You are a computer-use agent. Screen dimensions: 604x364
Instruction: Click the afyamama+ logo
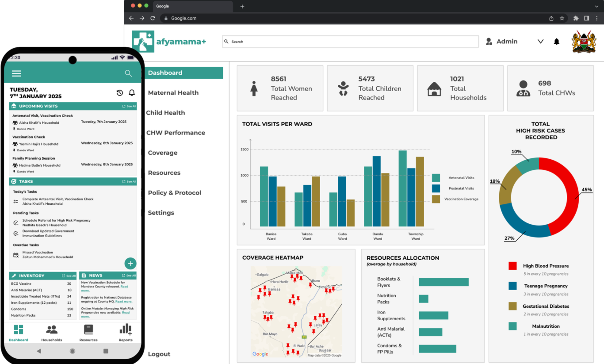169,42
